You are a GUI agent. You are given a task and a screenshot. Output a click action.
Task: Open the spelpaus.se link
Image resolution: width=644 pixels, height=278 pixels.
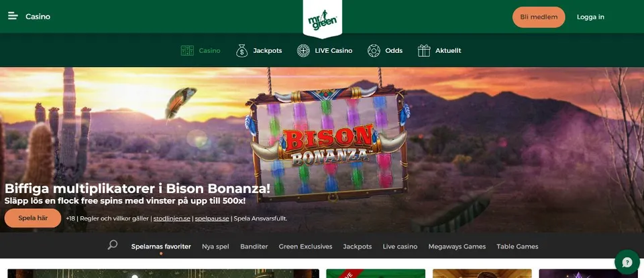212,218
